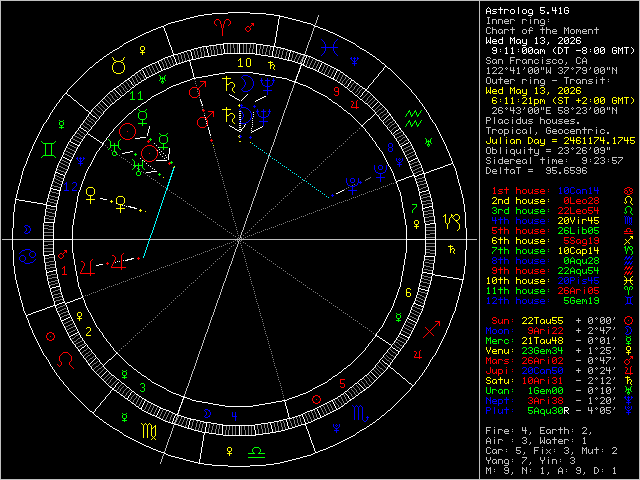640x480 pixels.
Task: Click the Cancer sign symbol on the 1st house row
Action: click(629, 191)
